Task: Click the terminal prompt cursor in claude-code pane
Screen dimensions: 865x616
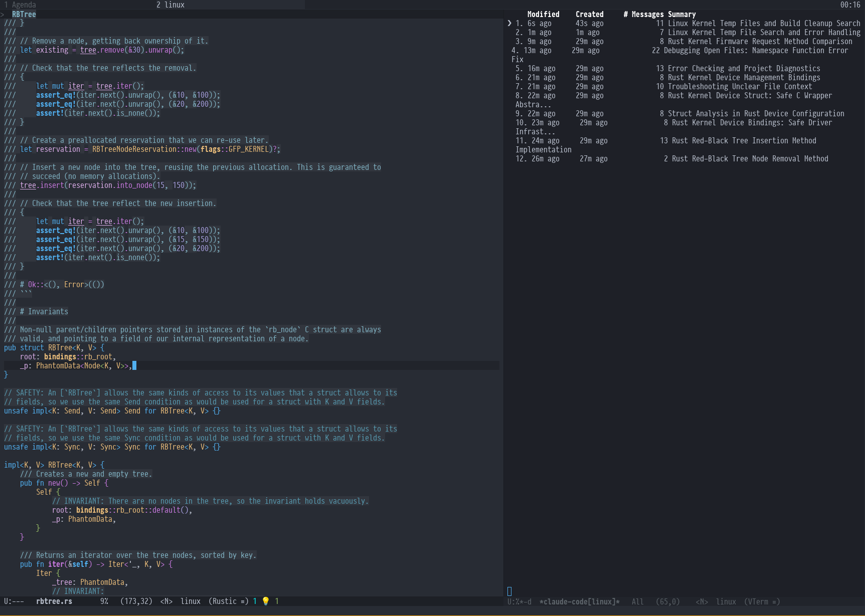Action: [x=509, y=591]
